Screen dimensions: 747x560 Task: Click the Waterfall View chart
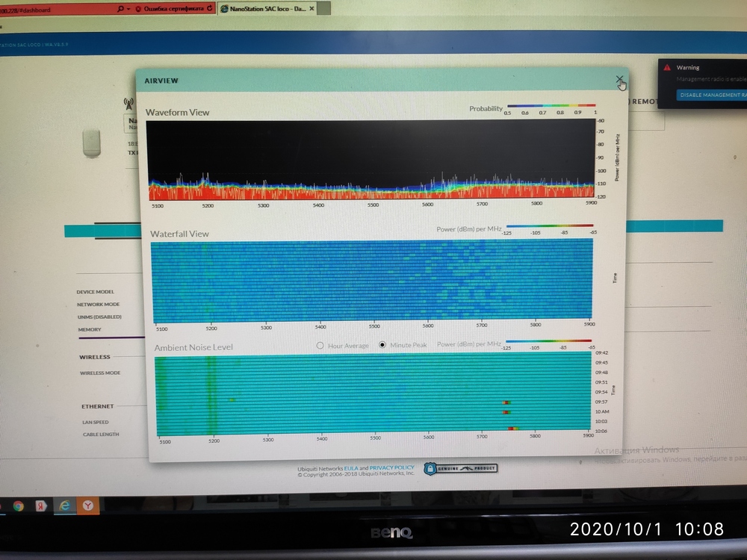click(371, 281)
